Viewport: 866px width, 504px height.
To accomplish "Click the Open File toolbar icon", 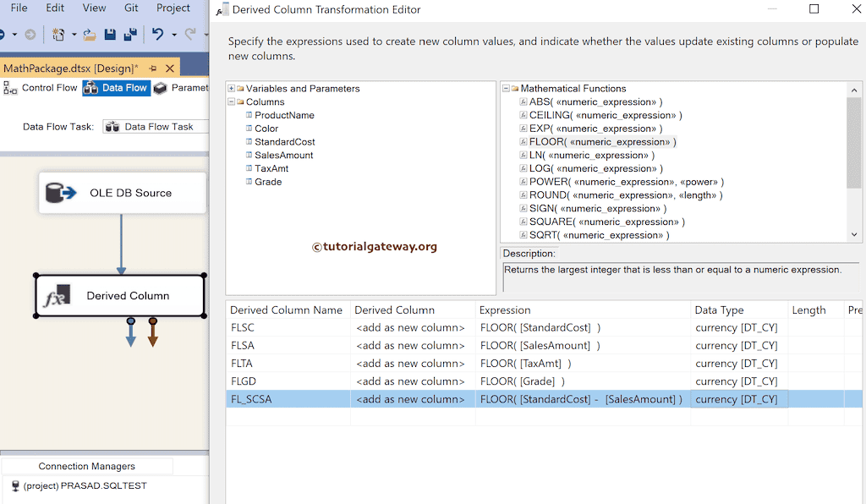I will click(89, 34).
